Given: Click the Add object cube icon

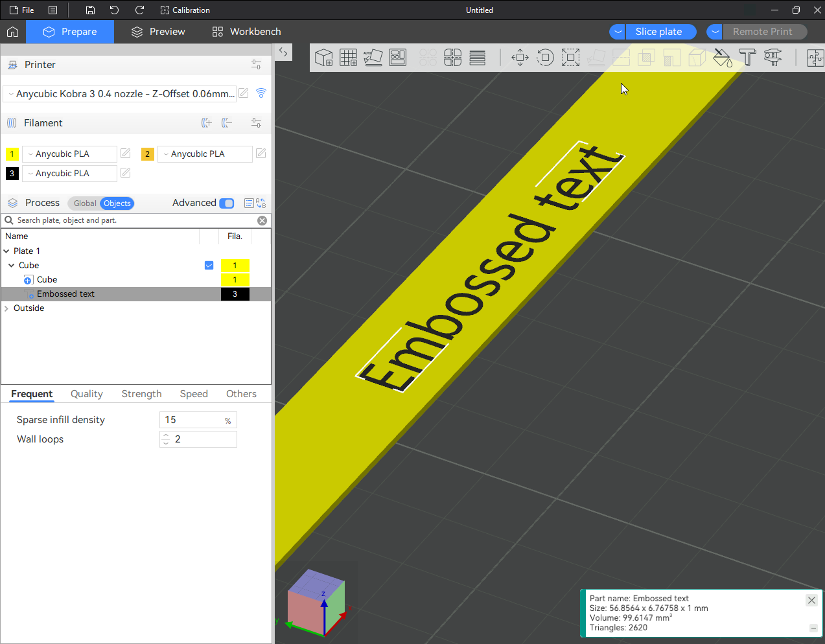Looking at the screenshot, I should [x=323, y=58].
